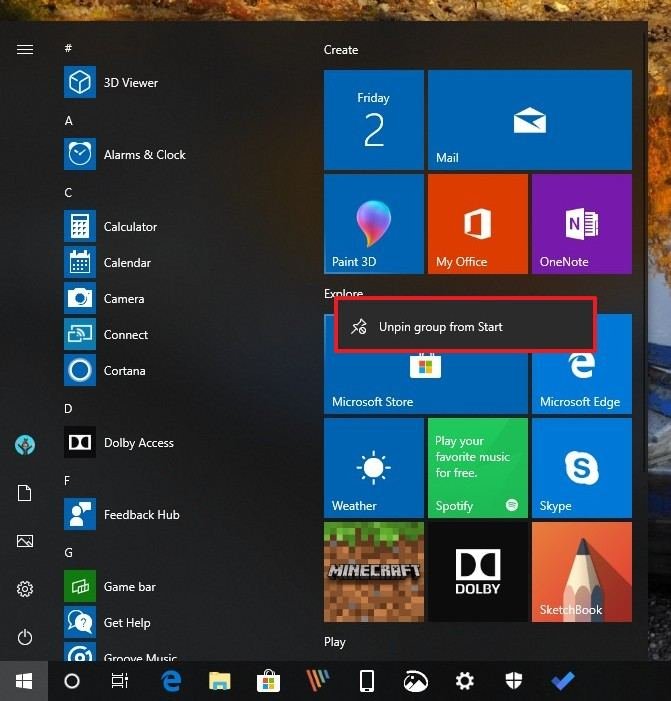Open the Mail tile

tap(529, 120)
